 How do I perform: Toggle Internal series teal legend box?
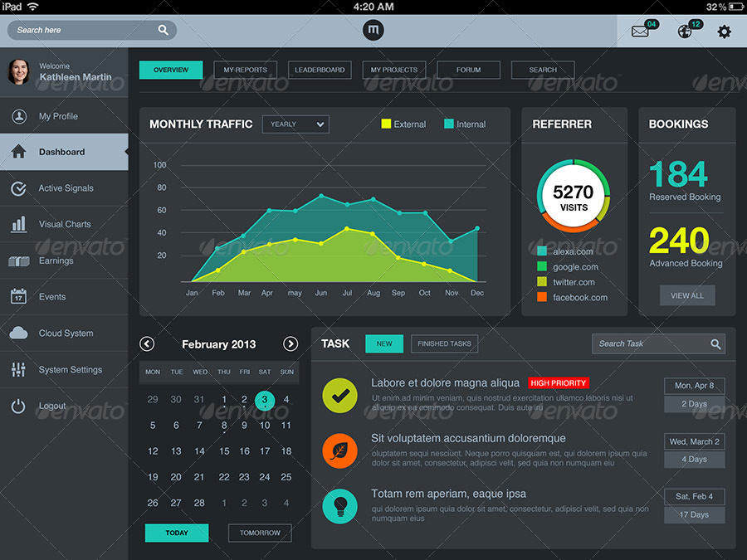tap(449, 124)
